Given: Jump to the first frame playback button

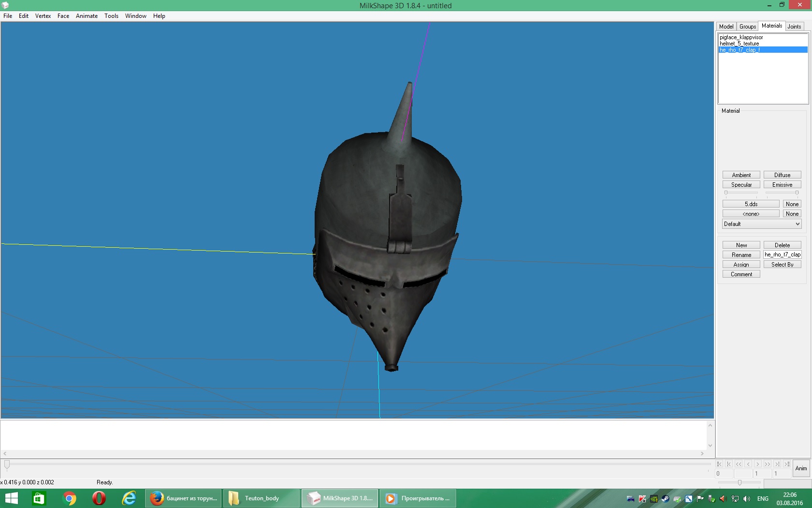Looking at the screenshot, I should pyautogui.click(x=719, y=464).
